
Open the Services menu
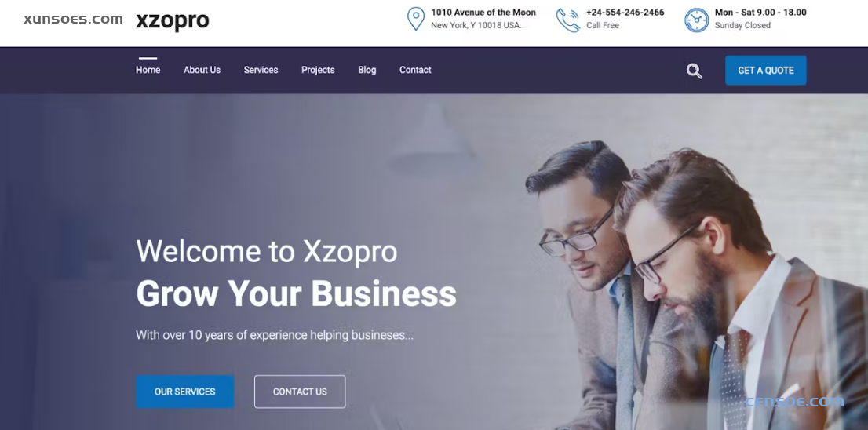tap(261, 70)
